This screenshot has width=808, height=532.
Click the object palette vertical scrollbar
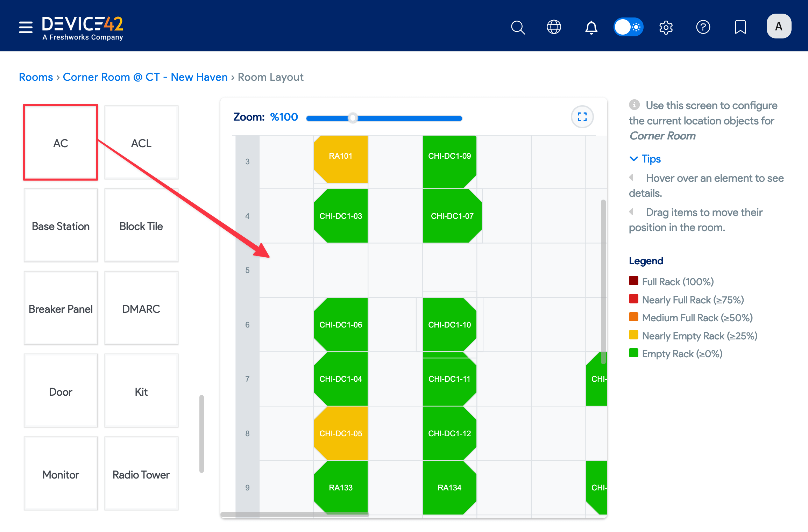(x=201, y=433)
